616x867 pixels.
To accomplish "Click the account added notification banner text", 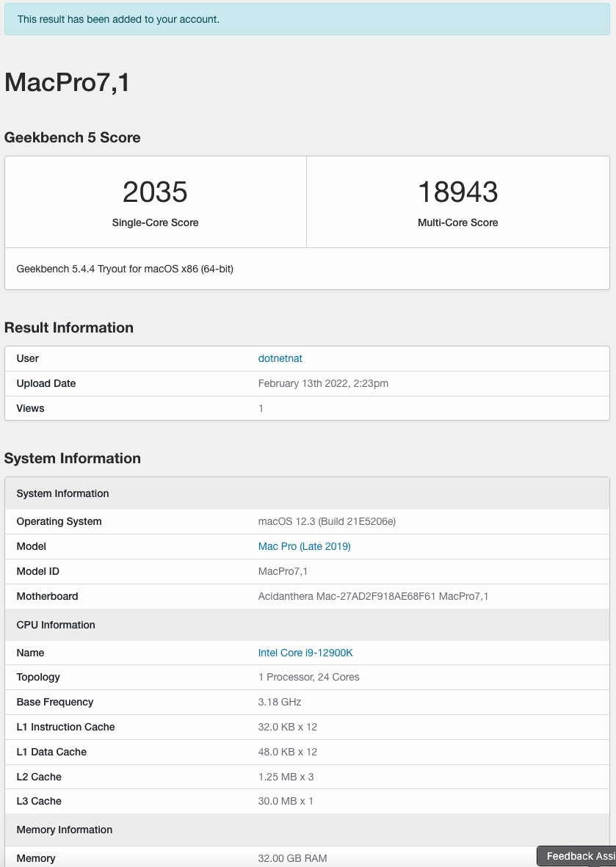I will point(118,19).
